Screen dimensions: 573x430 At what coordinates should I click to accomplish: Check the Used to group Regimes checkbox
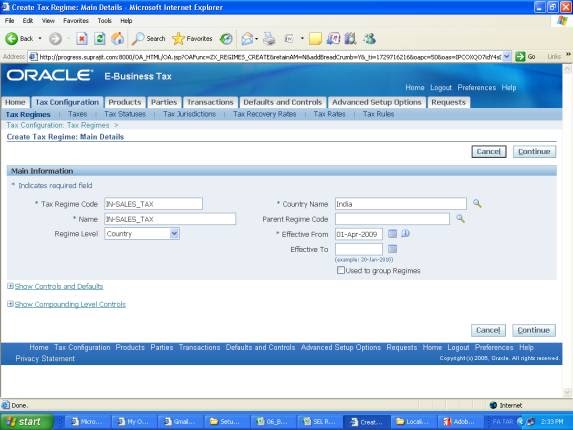tap(341, 270)
